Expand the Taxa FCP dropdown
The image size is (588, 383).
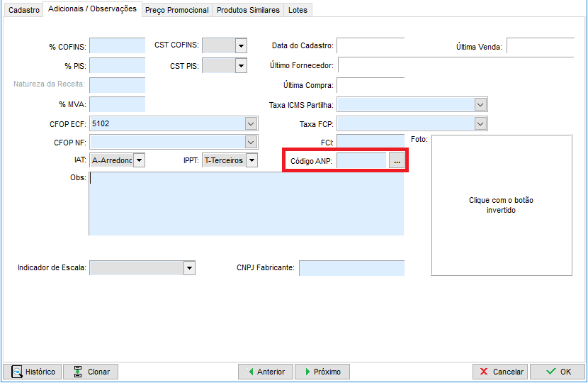click(x=481, y=124)
